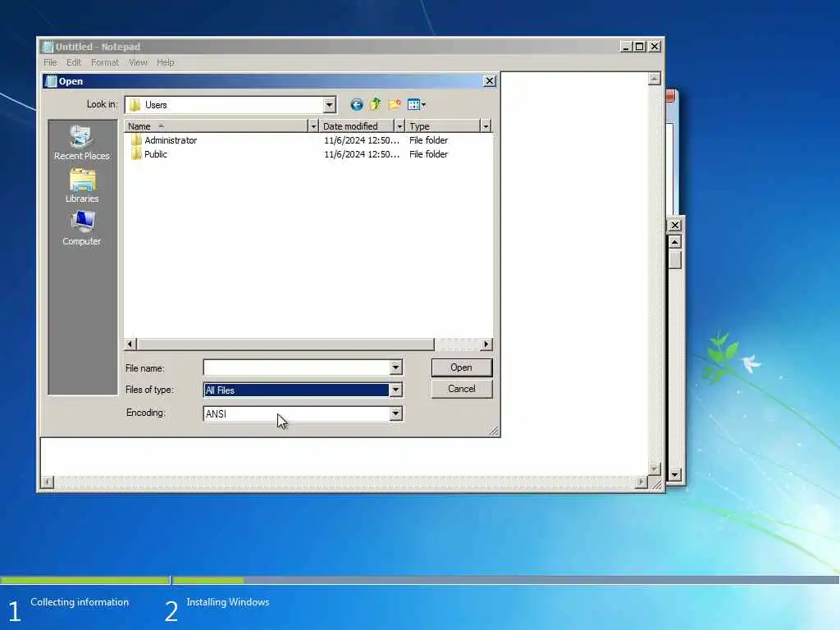840x630 pixels.
Task: Click the Cancel button
Action: pos(461,389)
